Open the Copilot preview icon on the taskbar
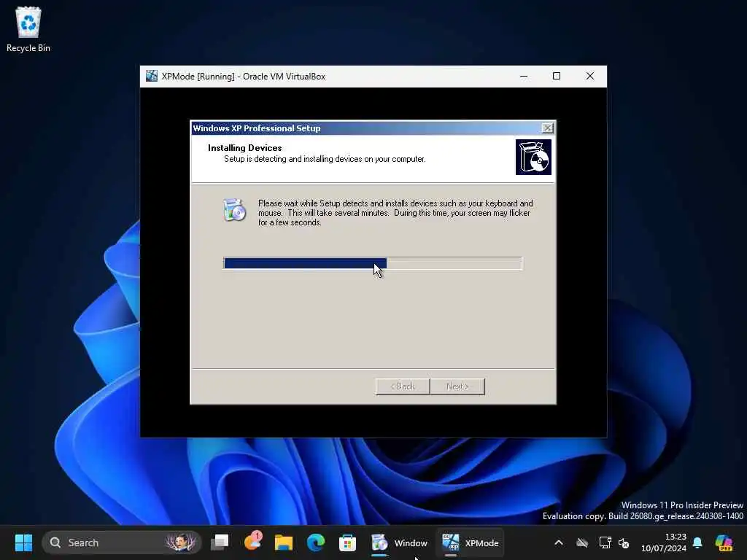The width and height of the screenshot is (747, 560). tap(724, 542)
